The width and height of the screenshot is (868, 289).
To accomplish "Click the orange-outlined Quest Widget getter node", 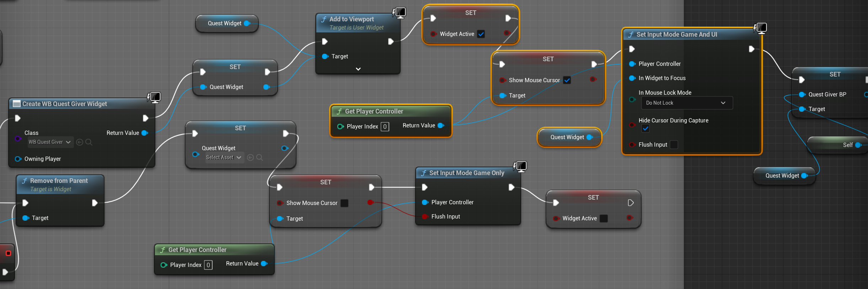I will click(569, 137).
